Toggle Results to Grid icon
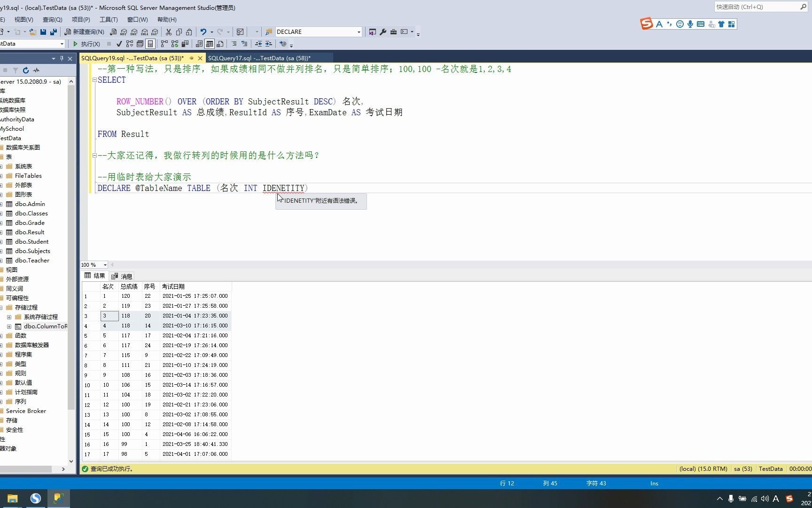 coord(210,44)
